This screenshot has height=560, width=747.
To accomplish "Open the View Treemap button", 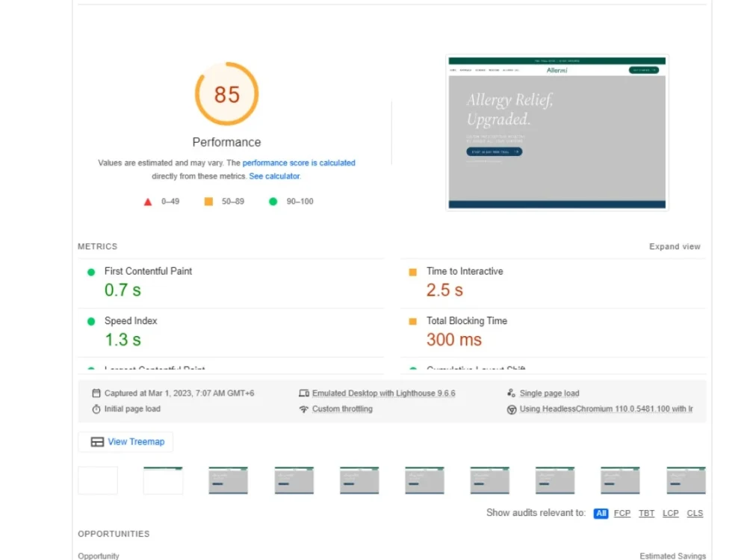I will pos(125,441).
